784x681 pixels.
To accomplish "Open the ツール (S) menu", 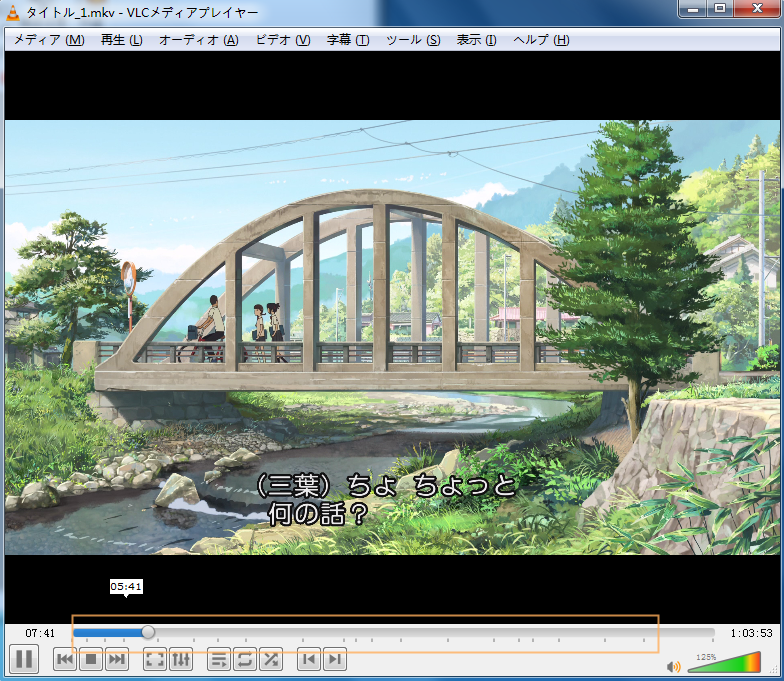I will point(413,40).
